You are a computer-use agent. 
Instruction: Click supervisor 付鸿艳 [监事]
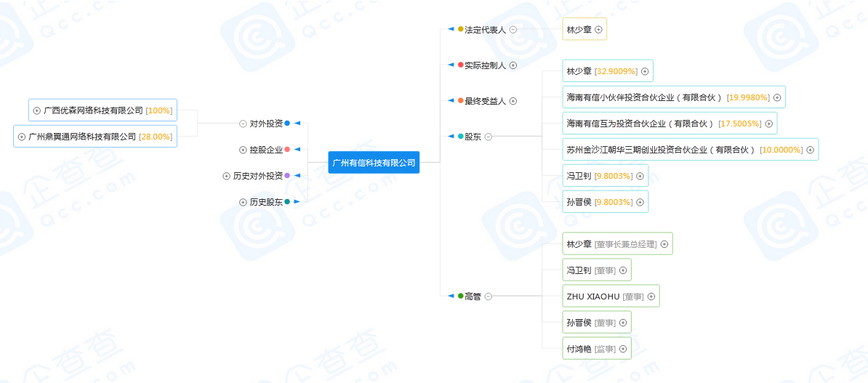point(597,348)
